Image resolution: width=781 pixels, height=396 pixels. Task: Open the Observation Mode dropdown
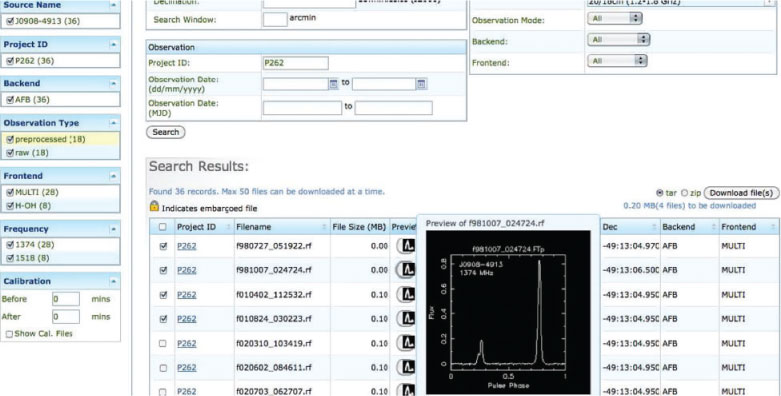click(615, 18)
